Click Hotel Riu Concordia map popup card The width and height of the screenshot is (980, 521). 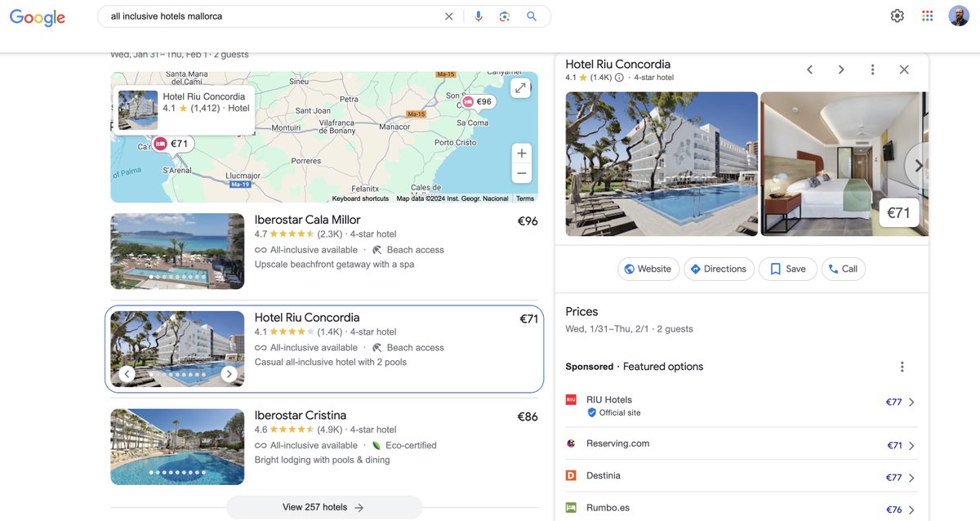click(x=184, y=110)
